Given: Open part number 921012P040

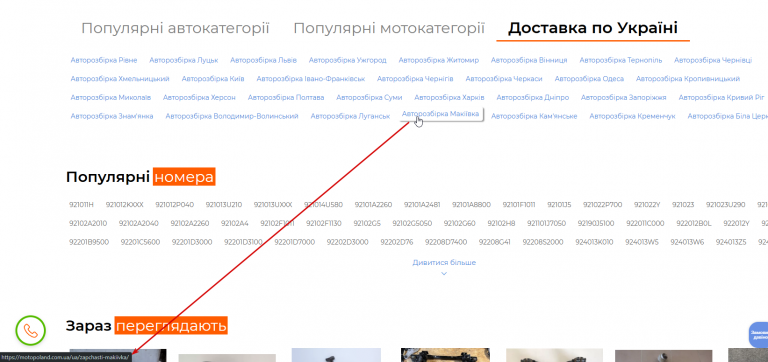Looking at the screenshot, I should point(174,205).
